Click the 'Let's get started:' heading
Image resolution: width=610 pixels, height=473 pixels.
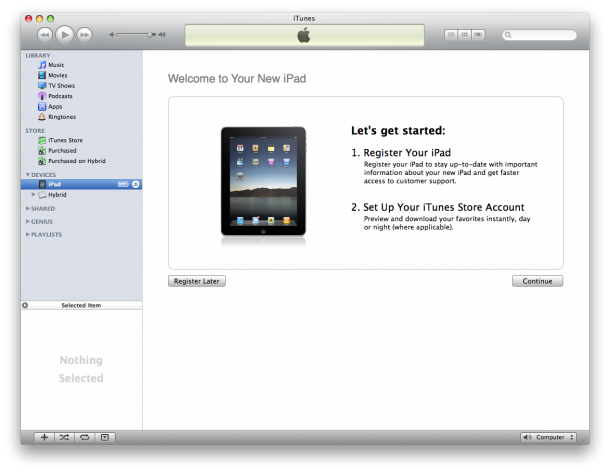pos(398,130)
